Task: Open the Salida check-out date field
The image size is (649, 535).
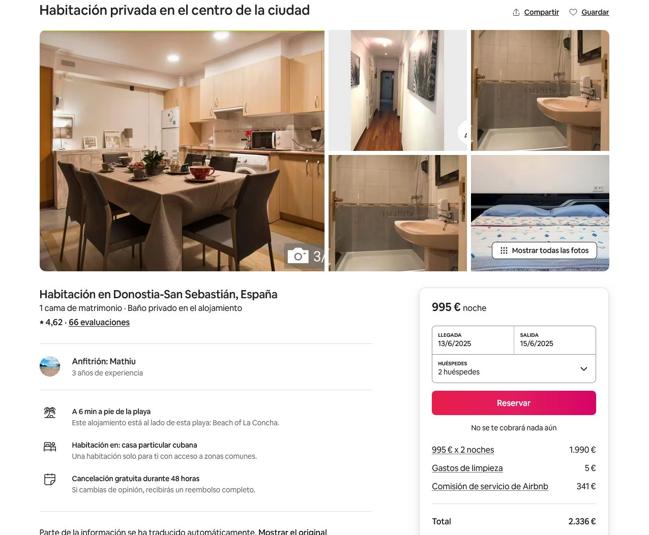Action: pyautogui.click(x=555, y=340)
